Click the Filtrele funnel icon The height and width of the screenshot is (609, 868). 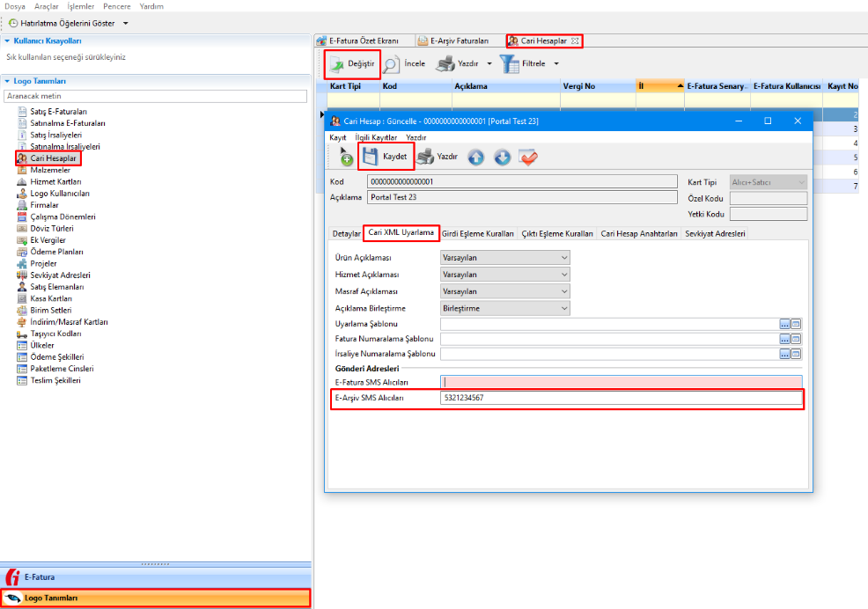coord(510,64)
